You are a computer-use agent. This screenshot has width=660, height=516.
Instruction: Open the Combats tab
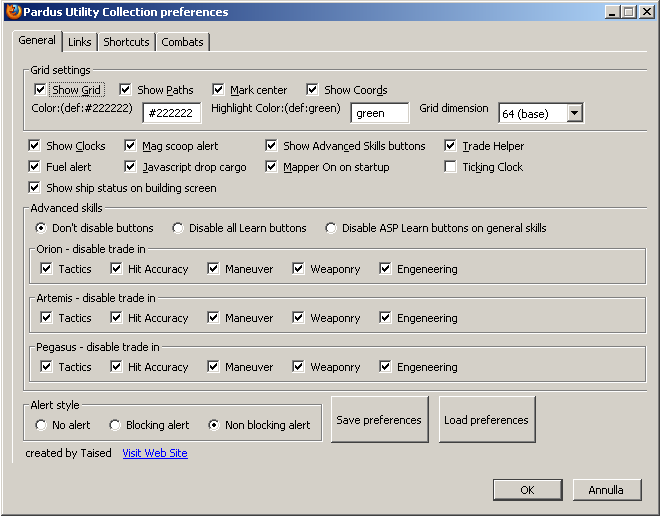[x=182, y=42]
